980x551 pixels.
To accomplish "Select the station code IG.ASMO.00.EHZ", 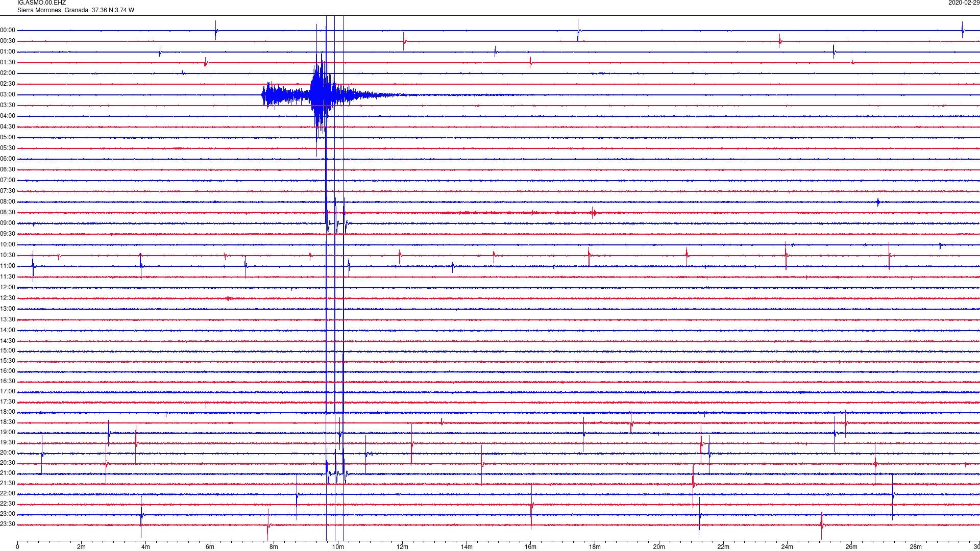I will tap(41, 3).
